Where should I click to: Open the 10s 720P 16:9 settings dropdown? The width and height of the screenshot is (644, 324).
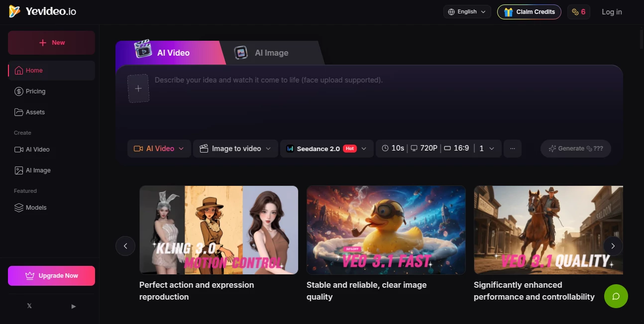click(438, 149)
